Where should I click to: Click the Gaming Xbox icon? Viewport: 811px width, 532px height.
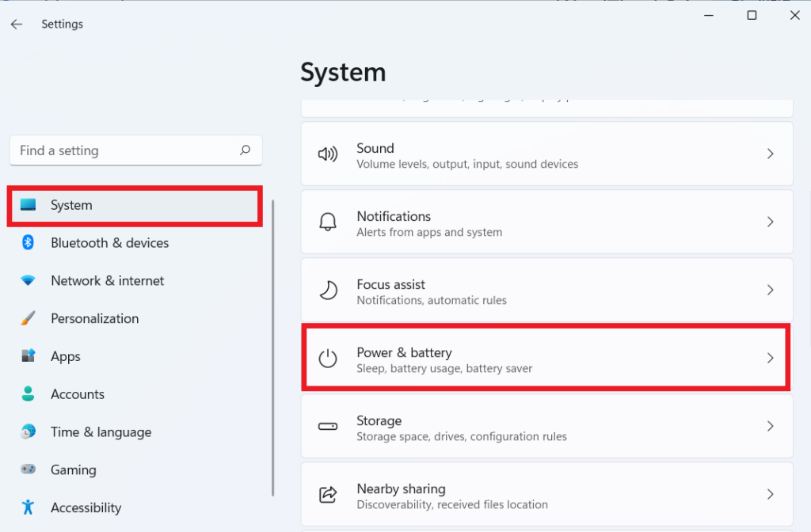30,469
